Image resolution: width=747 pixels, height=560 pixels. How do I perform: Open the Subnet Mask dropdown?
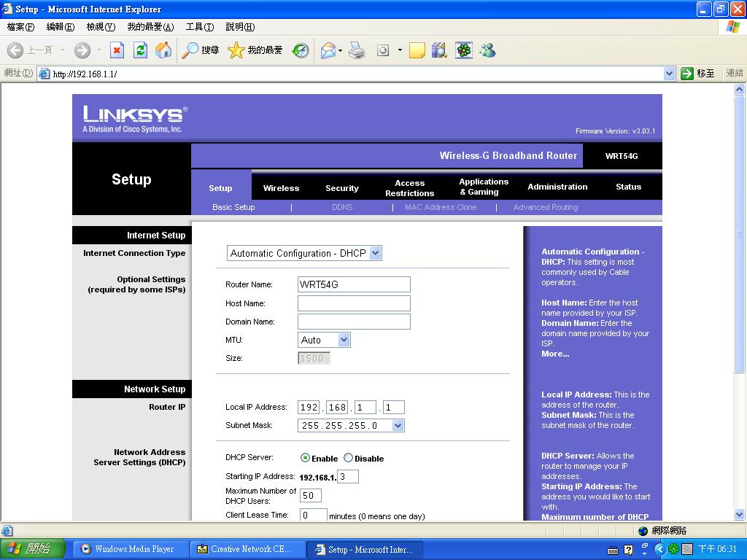[351, 425]
